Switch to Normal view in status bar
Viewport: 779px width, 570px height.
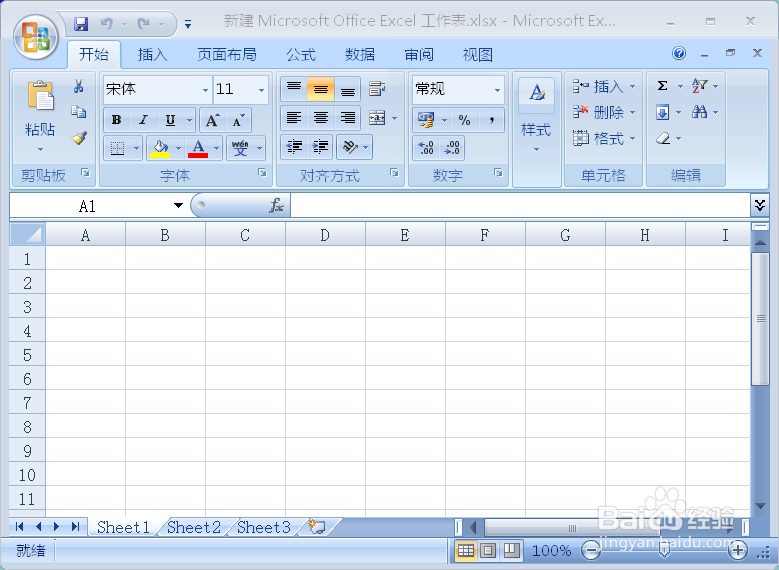(x=466, y=551)
